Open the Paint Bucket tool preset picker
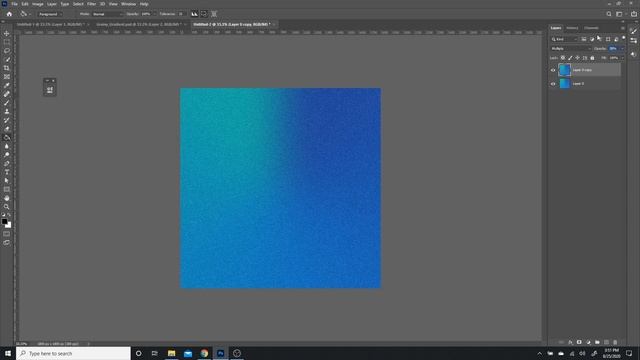 pos(25,14)
